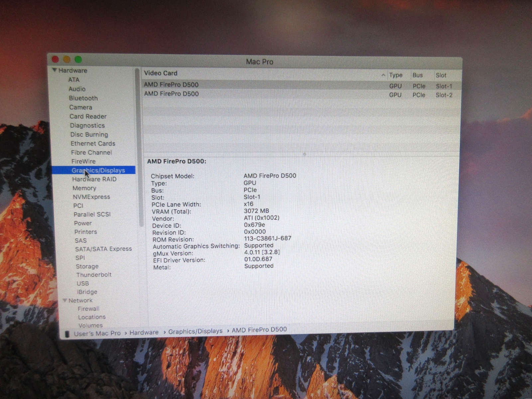The height and width of the screenshot is (399, 532).
Task: Select Ethernet Cards in the sidebar
Action: 93,143
